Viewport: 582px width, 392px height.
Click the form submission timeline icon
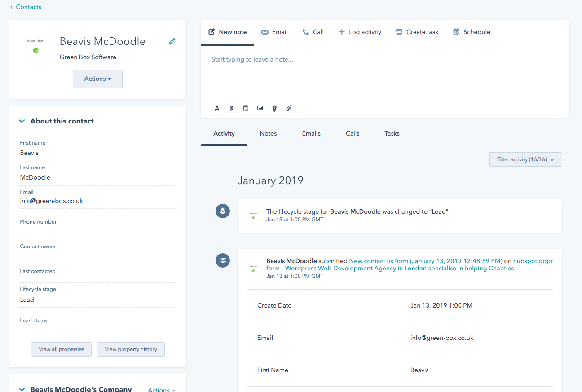point(223,260)
